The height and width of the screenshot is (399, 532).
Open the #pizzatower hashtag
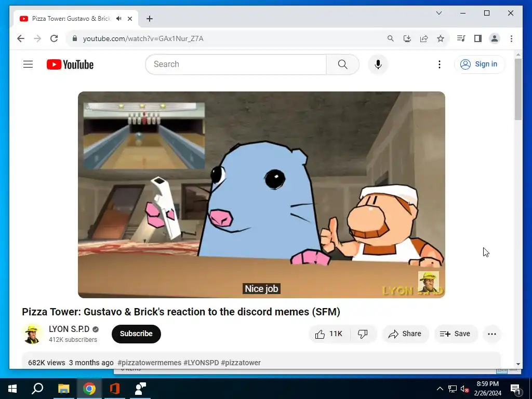tap(241, 363)
